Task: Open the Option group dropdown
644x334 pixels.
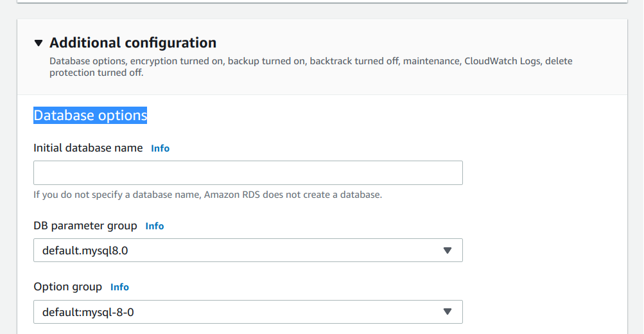Action: 248,312
